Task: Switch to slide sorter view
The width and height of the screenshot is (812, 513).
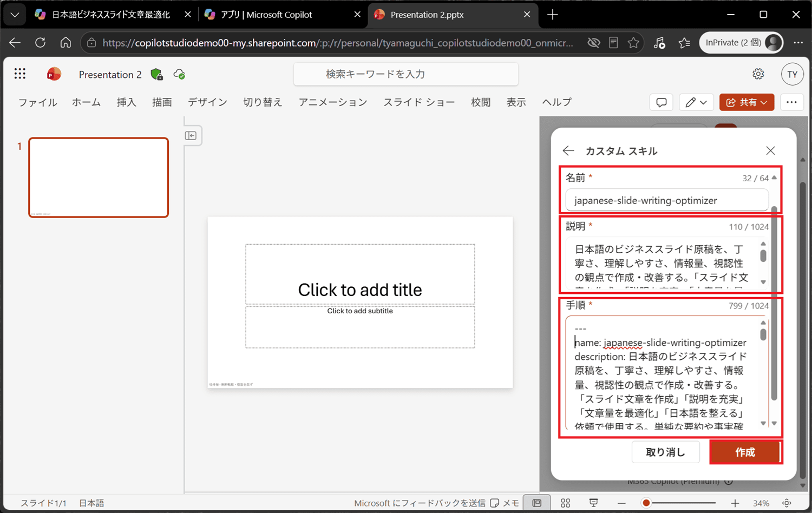Action: point(565,503)
